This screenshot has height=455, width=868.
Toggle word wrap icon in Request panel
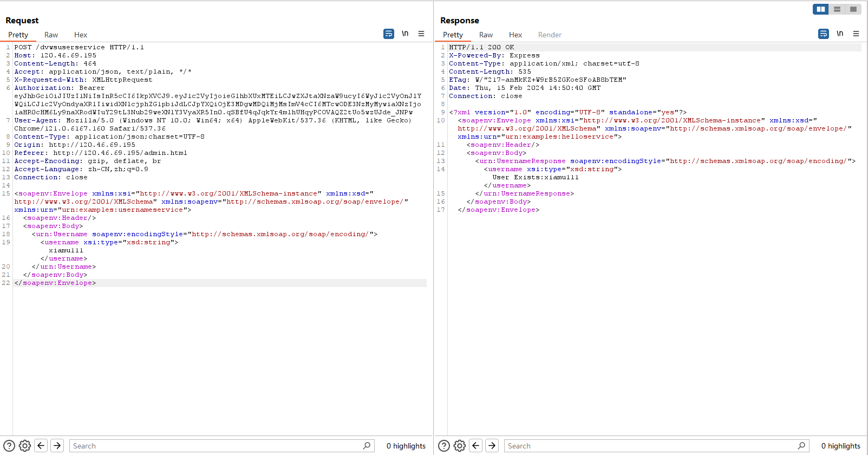click(x=389, y=34)
